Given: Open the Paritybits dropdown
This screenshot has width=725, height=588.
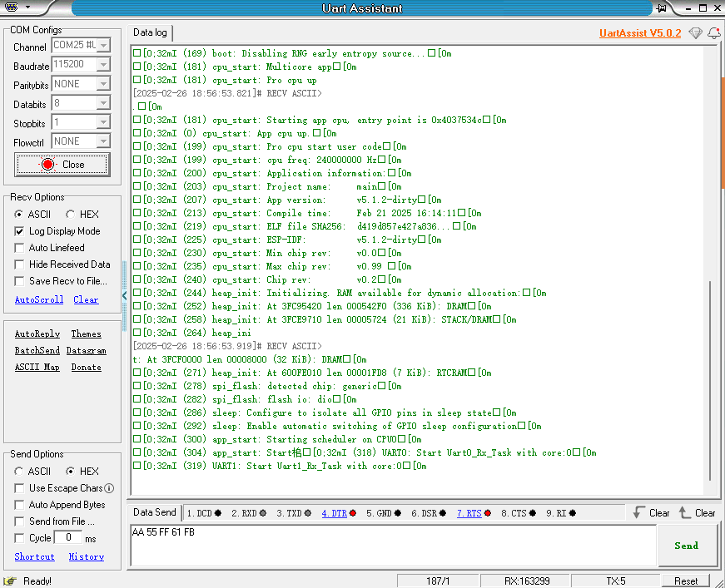Looking at the screenshot, I should tap(103, 84).
